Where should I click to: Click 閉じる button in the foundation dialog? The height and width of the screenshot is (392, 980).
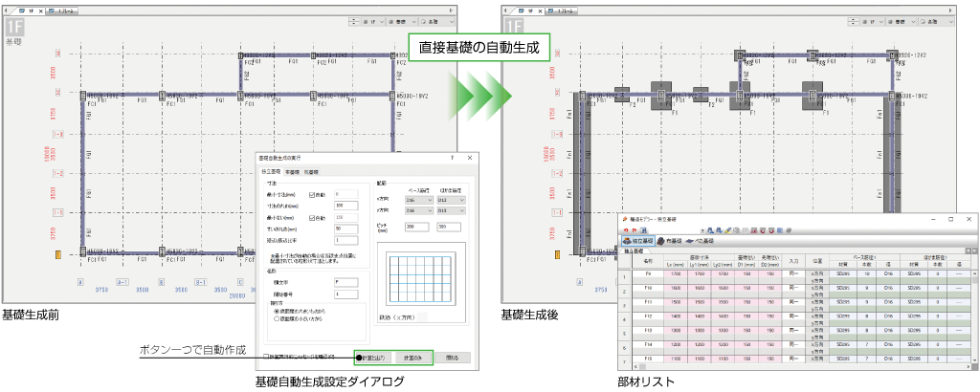[x=452, y=358]
